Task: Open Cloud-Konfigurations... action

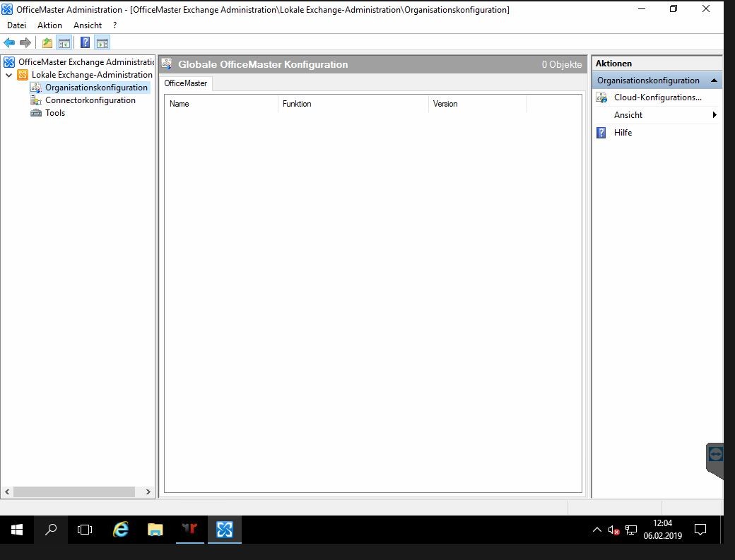Action: pyautogui.click(x=658, y=97)
